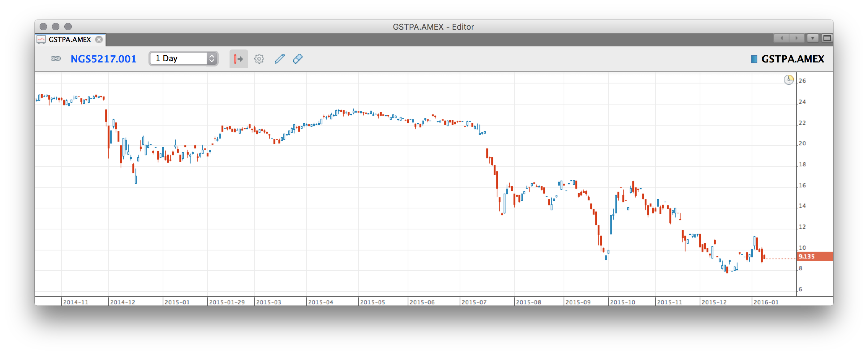Close the GSTPA.AMEX tab

(99, 40)
